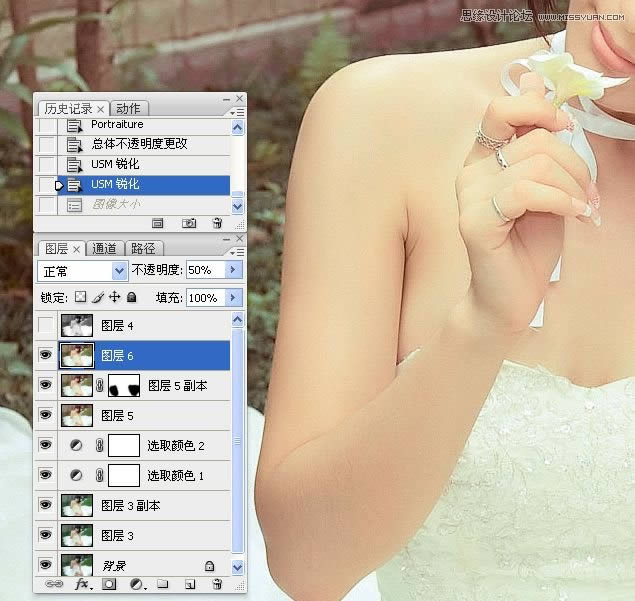The height and width of the screenshot is (601, 635).
Task: Select history state 总体不透明度更改
Action: [x=139, y=144]
